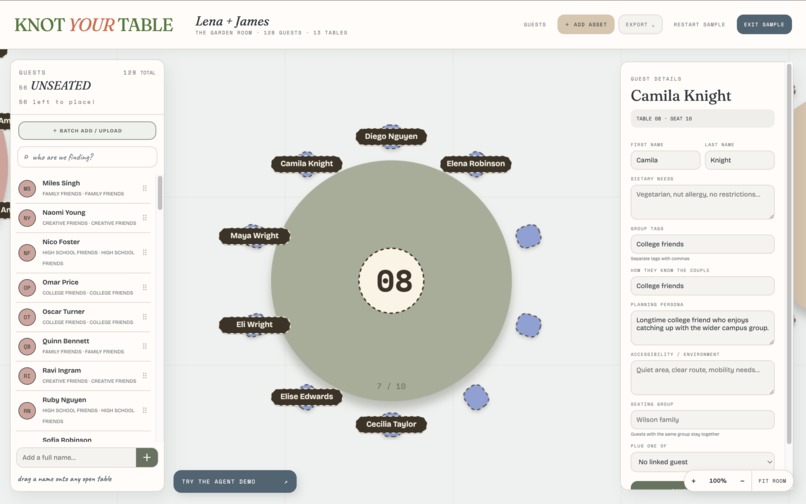Click Restart Sample
The width and height of the screenshot is (806, 504).
pyautogui.click(x=699, y=24)
